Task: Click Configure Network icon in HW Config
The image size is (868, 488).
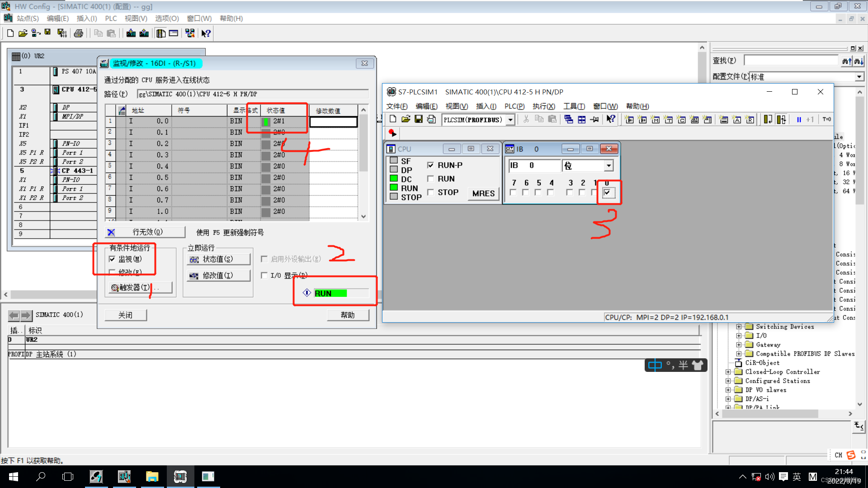Action: (x=190, y=33)
